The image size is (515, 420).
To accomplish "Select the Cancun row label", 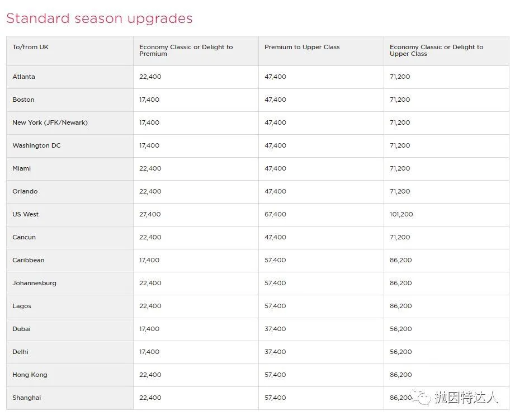I will click(24, 237).
